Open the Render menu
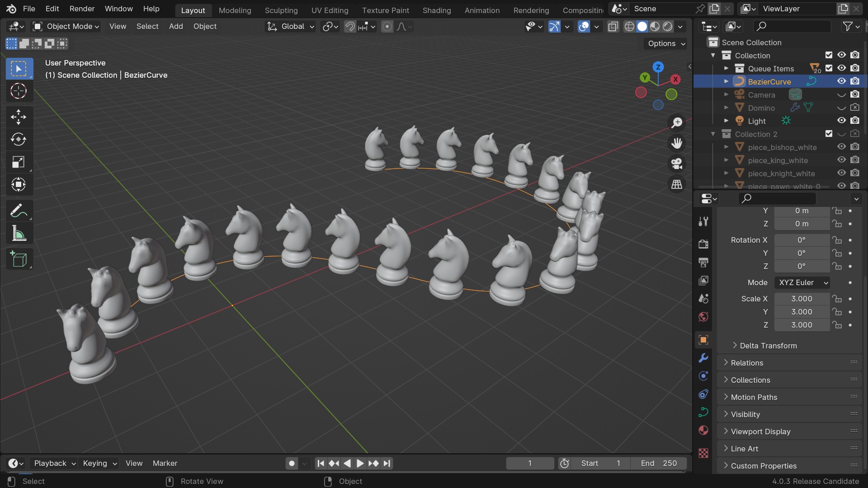868x488 pixels. tap(82, 9)
